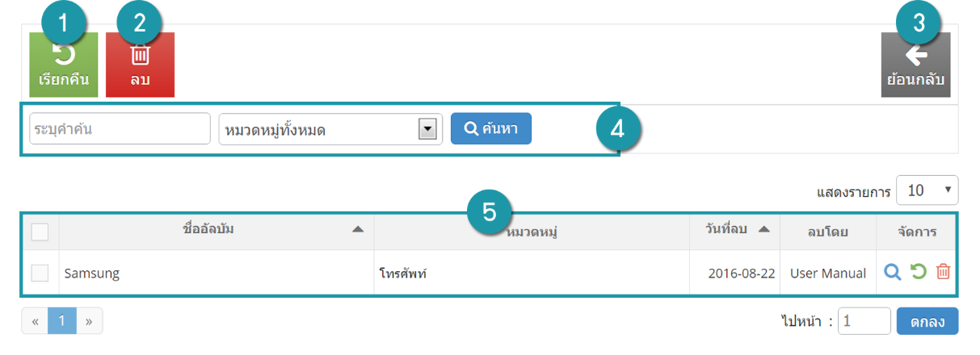This screenshot has width=980, height=355.
Task: Click the ตกลง confirm button
Action: tap(927, 321)
